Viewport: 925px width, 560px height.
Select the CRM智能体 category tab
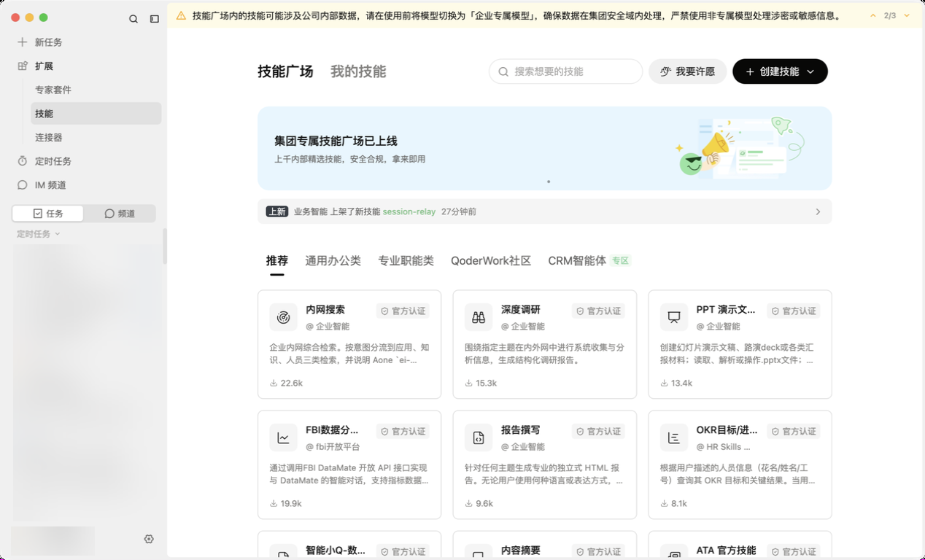tap(577, 261)
